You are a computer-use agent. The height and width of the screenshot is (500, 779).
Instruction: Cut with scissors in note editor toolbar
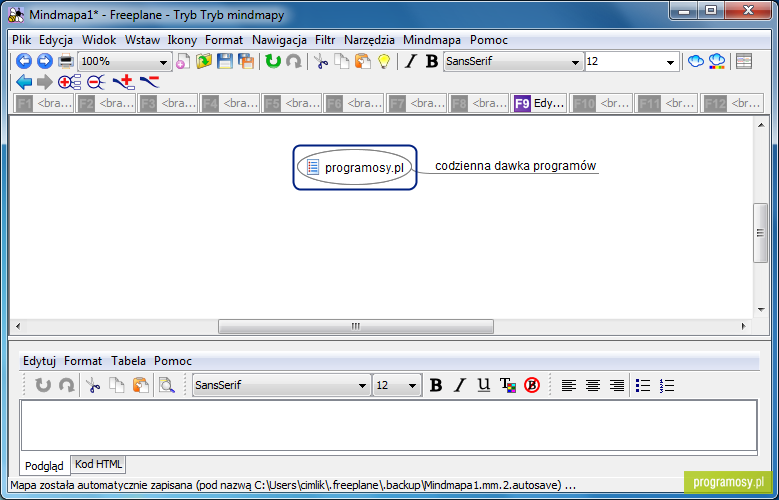92,385
